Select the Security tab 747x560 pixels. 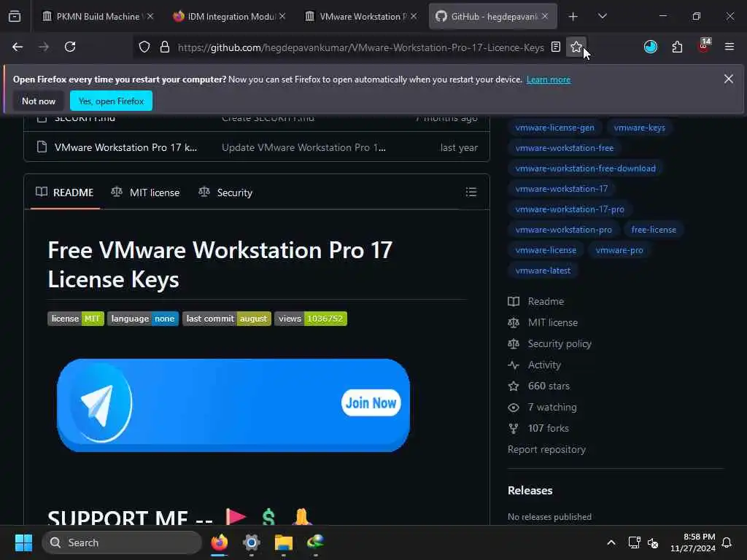coord(225,192)
